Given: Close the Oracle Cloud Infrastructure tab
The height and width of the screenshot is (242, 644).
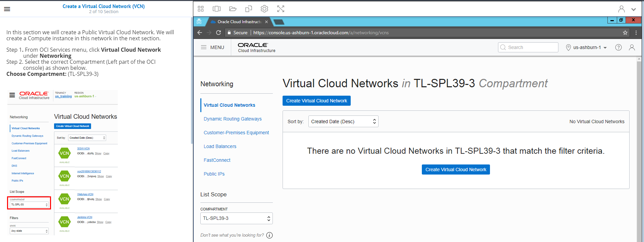Looking at the screenshot, I should 266,22.
